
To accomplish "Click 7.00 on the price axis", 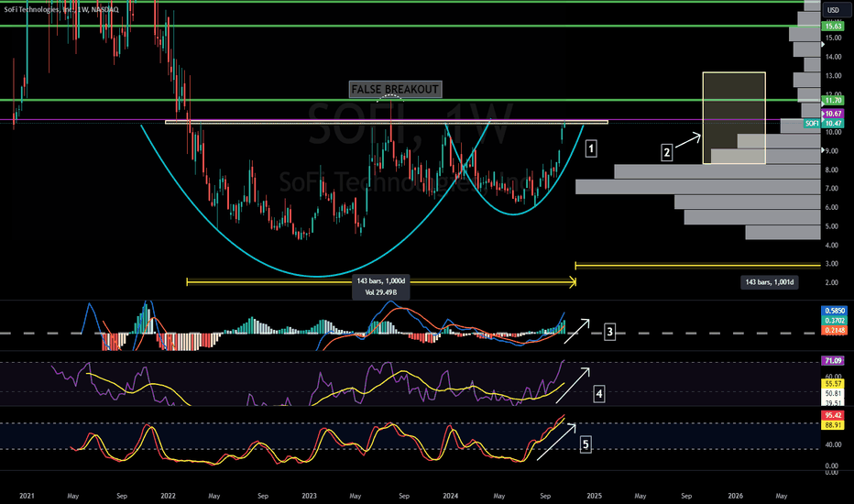I will pos(833,189).
